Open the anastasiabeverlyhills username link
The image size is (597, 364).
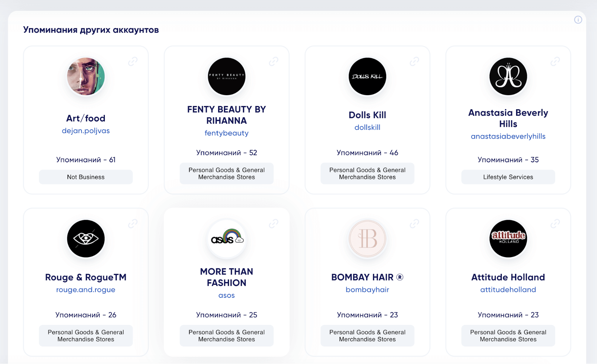tap(508, 136)
